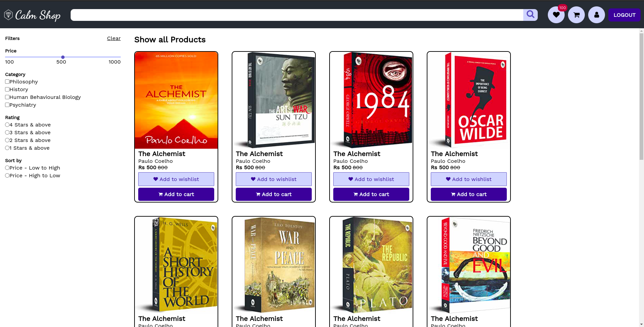This screenshot has width=644, height=327.
Task: Add the Art of War cover book to wishlist
Action: (x=274, y=179)
